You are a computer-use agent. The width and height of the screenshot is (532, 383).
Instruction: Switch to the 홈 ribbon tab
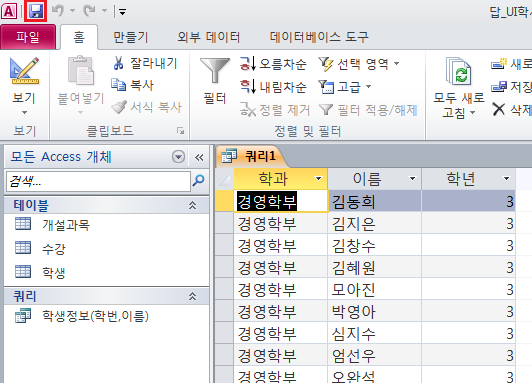[x=79, y=37]
